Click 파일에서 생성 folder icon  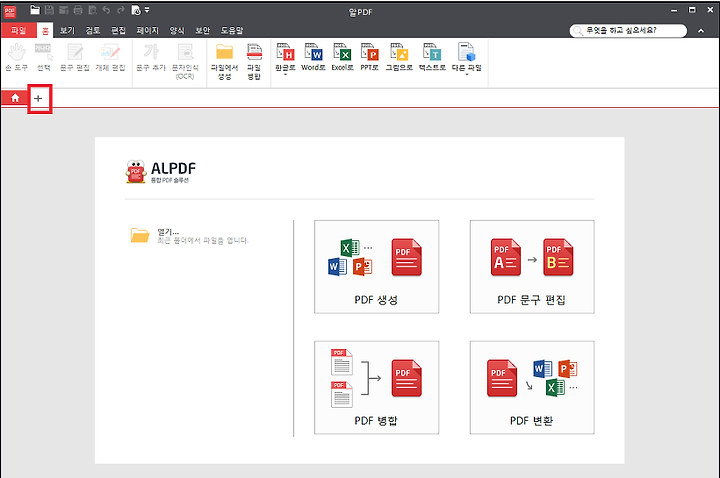click(x=225, y=62)
